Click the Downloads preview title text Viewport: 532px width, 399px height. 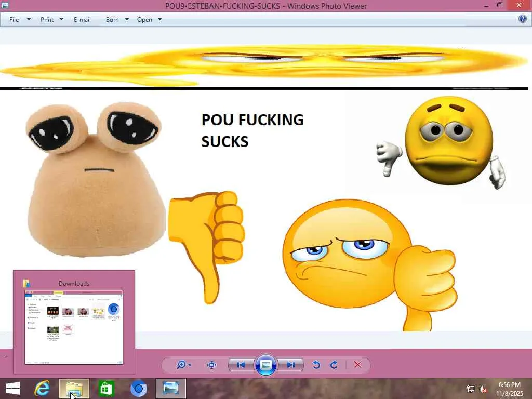click(74, 283)
